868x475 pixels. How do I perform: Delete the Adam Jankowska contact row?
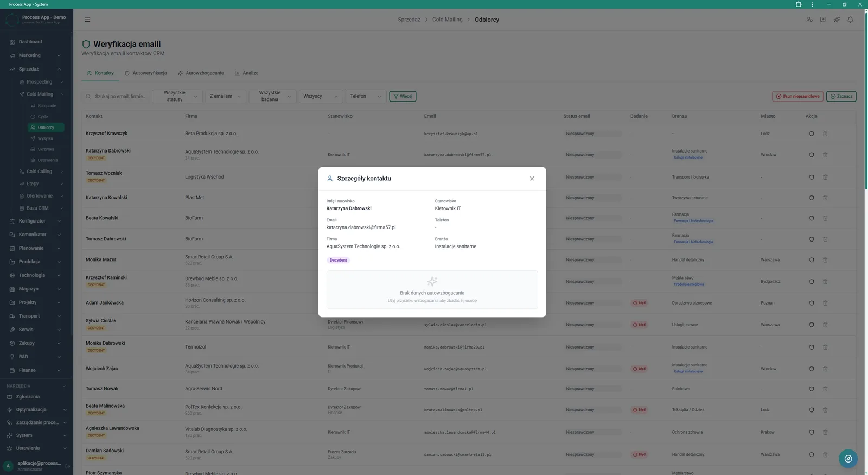point(825,303)
